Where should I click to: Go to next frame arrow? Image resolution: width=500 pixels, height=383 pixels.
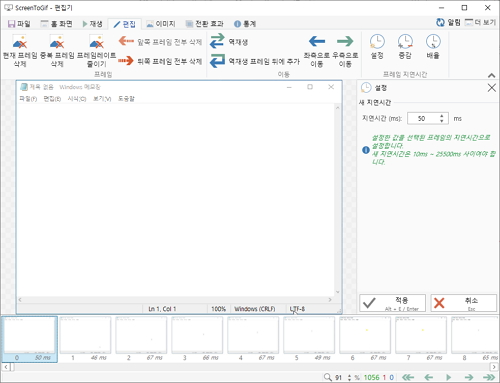tap(469, 377)
